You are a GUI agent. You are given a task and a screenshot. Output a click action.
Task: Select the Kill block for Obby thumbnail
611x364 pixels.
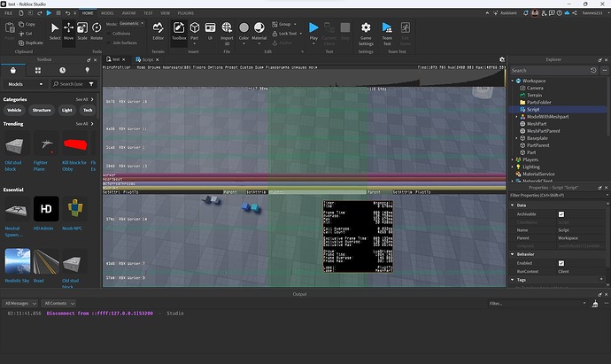point(74,144)
